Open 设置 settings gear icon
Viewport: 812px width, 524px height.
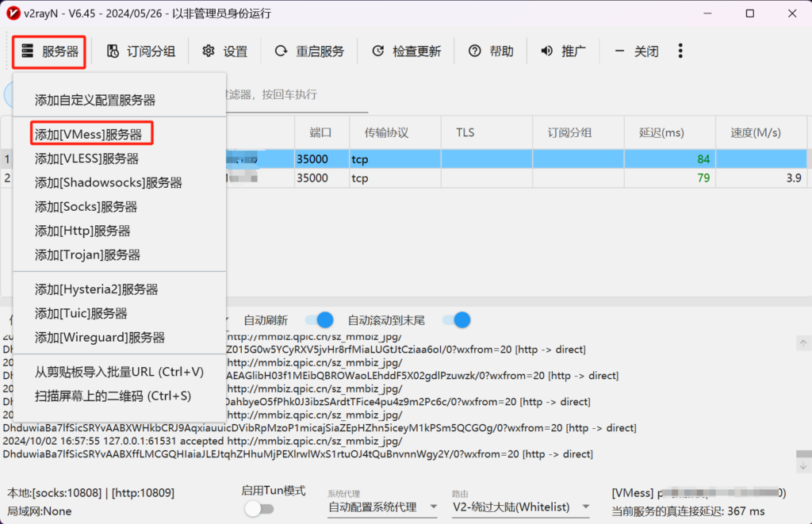pos(209,52)
